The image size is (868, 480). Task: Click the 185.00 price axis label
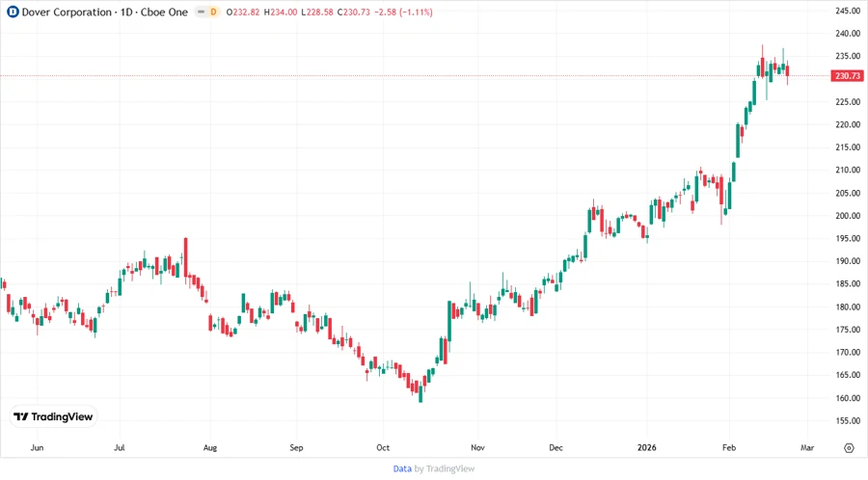coord(848,283)
